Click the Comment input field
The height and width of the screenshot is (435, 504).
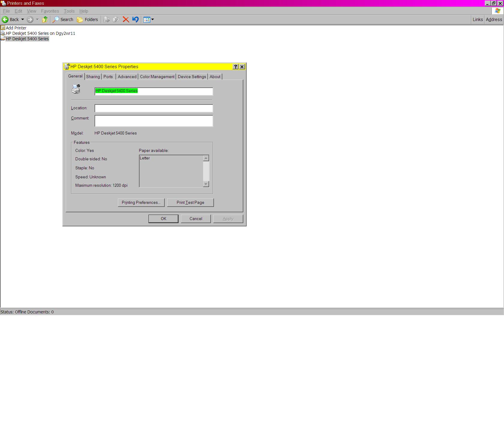tap(154, 121)
